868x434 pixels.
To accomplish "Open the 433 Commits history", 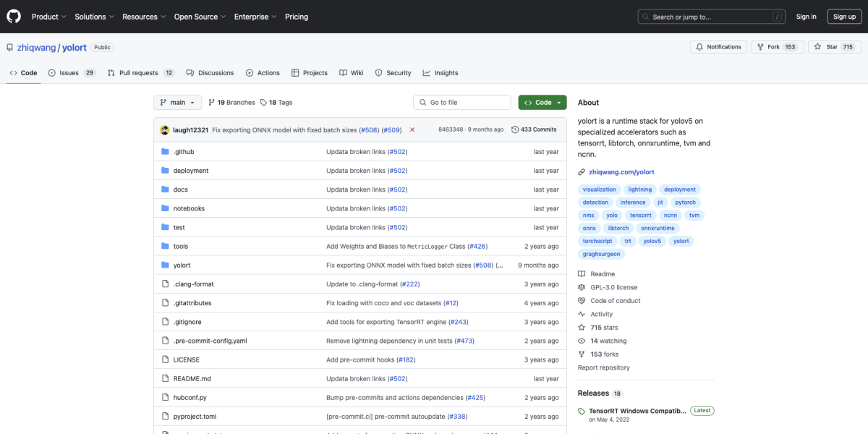I will (534, 129).
